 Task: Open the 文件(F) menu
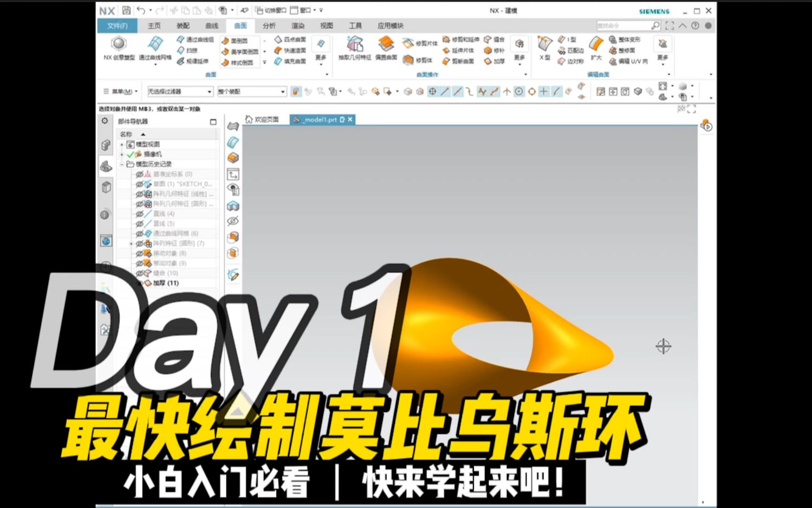pos(118,25)
